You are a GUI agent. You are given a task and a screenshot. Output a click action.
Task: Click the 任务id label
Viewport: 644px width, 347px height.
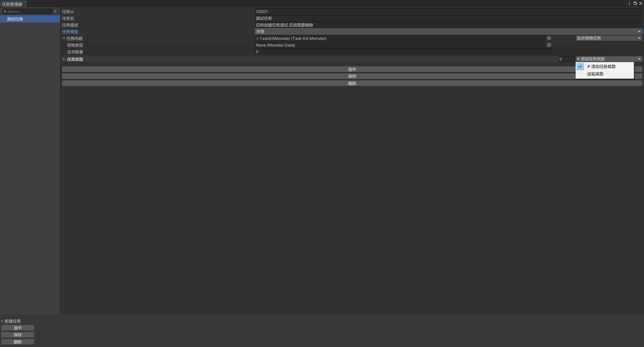coord(68,12)
